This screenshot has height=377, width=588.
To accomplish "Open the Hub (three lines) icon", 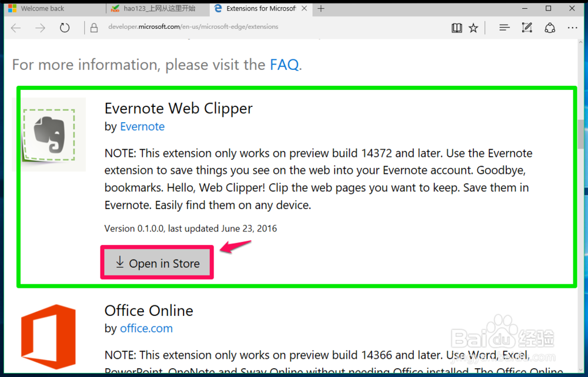I will pos(505,28).
